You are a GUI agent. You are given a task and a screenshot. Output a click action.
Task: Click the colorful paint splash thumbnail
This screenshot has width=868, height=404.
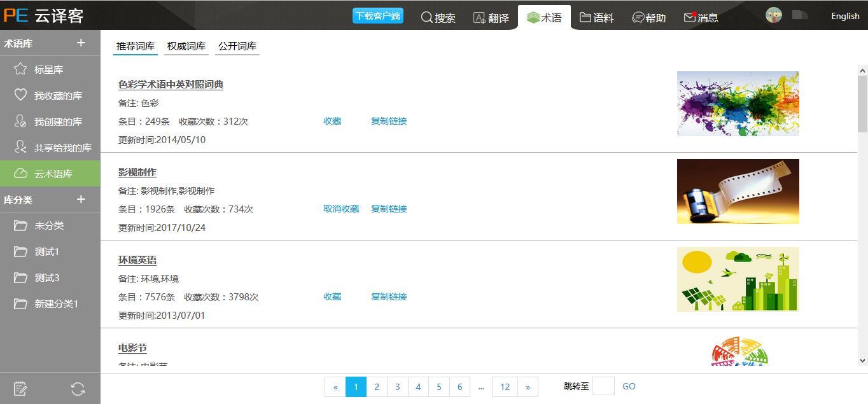[x=738, y=104]
